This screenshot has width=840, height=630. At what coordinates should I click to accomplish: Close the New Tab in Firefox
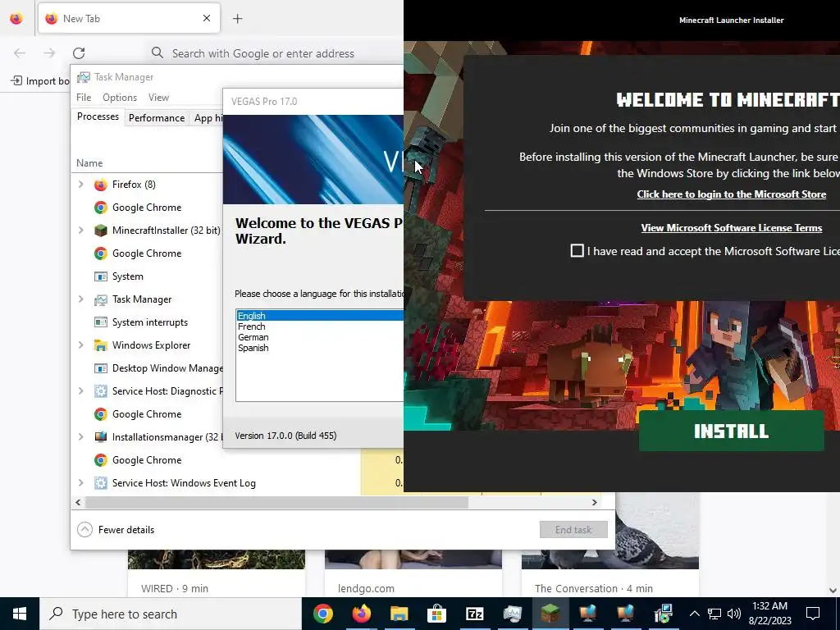(x=207, y=19)
